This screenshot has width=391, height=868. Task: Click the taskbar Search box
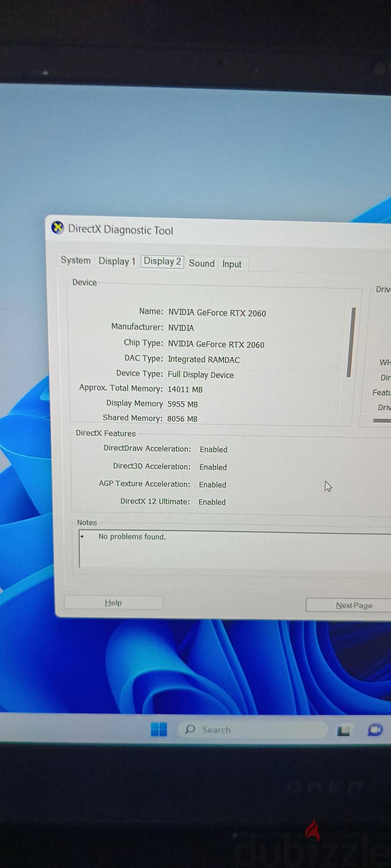[x=252, y=730]
